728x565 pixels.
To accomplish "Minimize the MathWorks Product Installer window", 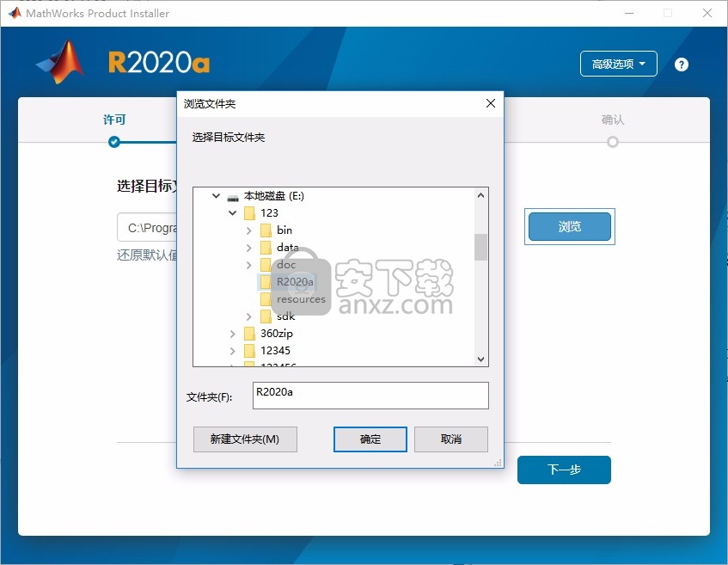I will (628, 13).
